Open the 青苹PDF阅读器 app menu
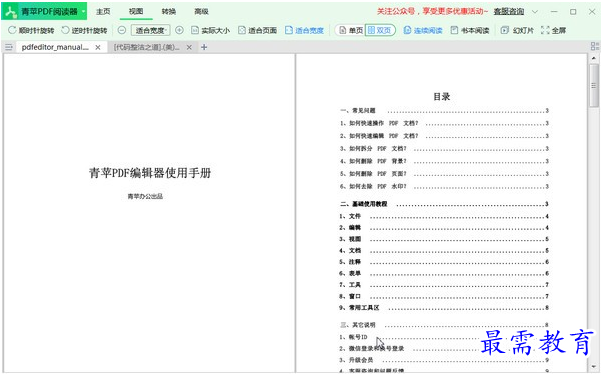The width and height of the screenshot is (602, 374). [45, 11]
